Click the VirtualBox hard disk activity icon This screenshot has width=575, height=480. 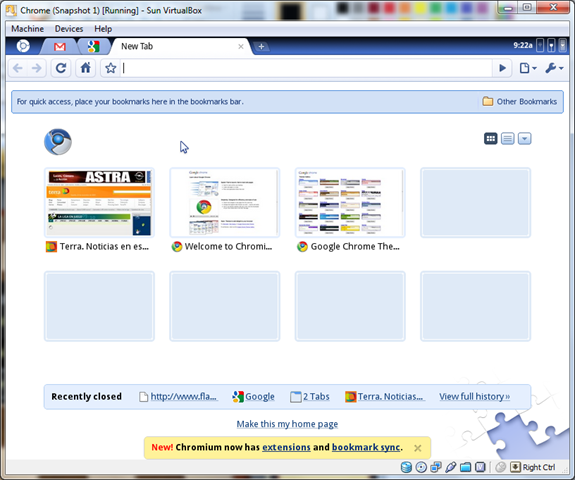406,467
